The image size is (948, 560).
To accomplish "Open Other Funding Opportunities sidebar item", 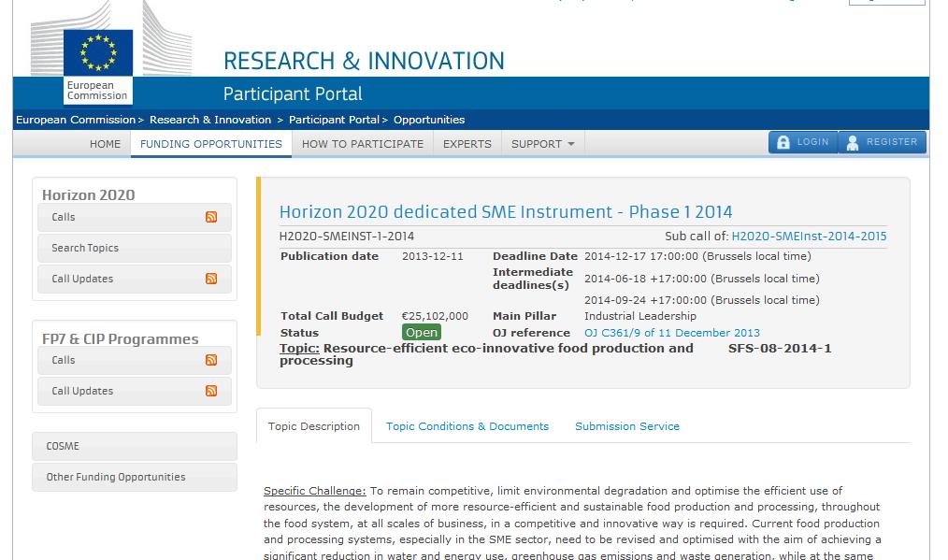I will (135, 477).
